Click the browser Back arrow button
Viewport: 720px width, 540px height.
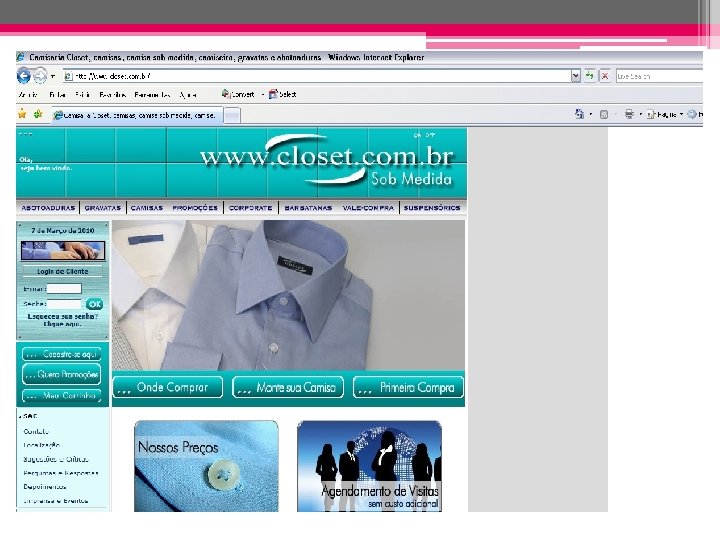[x=23, y=76]
